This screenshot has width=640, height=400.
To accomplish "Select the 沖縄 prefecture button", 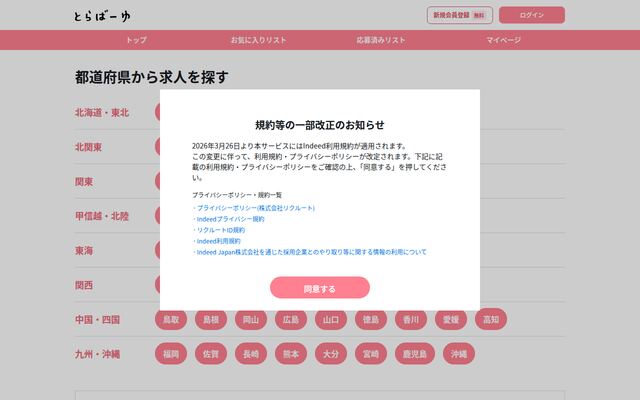I will click(x=459, y=354).
